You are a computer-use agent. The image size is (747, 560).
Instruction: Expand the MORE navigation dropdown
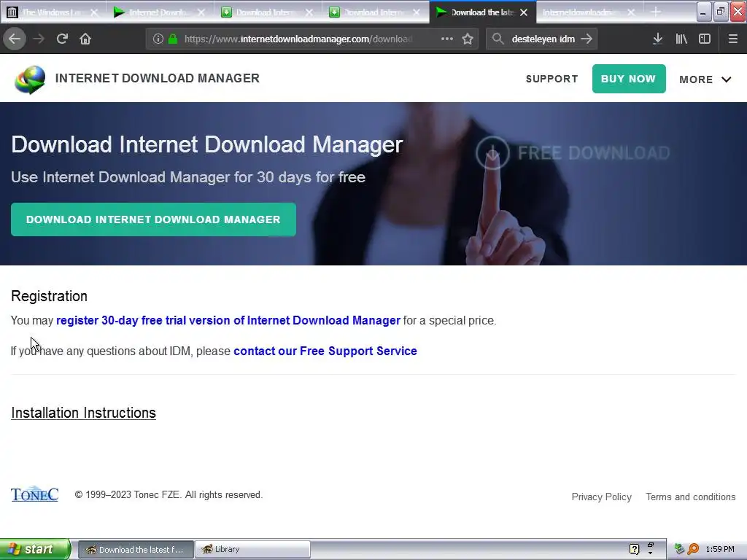tap(705, 79)
